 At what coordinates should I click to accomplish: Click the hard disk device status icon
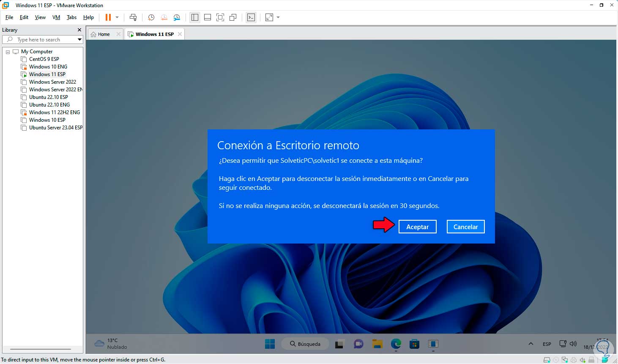[547, 360]
